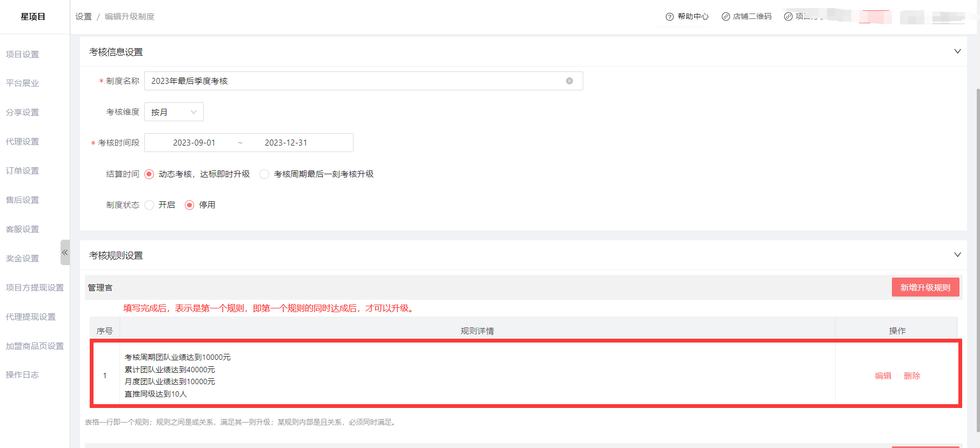Open 项目设置 in sidebar menu
Image resolution: width=980 pixels, height=448 pixels.
[23, 54]
